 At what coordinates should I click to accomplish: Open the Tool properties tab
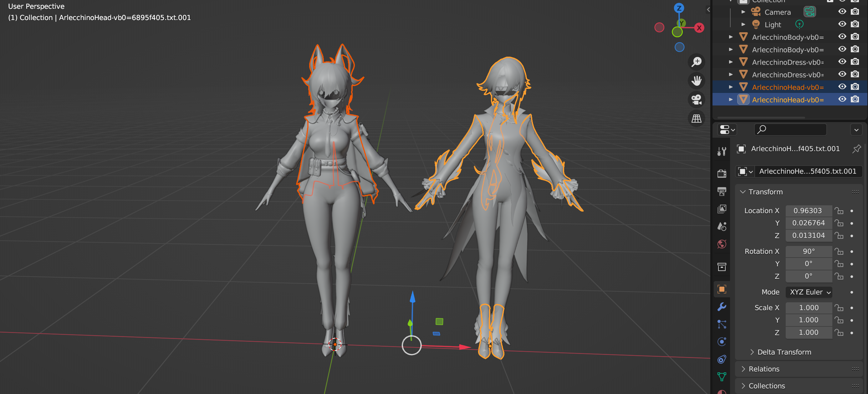point(722,151)
